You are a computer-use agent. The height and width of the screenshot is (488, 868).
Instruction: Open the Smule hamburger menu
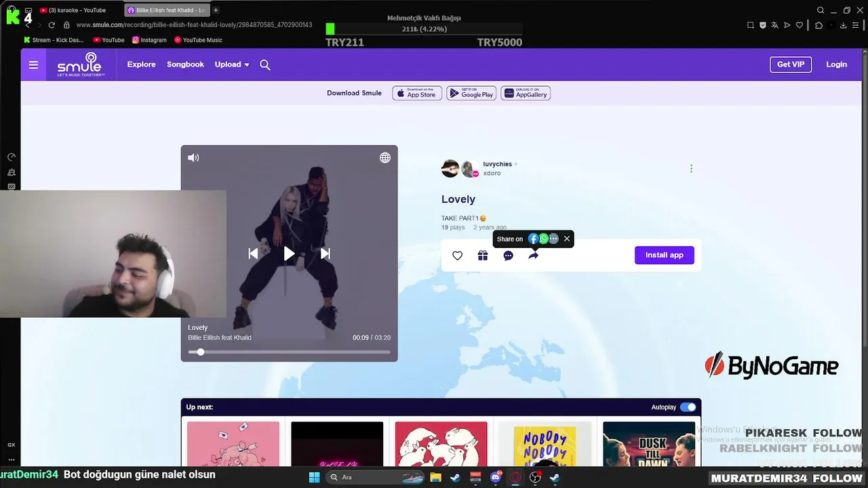tap(33, 65)
